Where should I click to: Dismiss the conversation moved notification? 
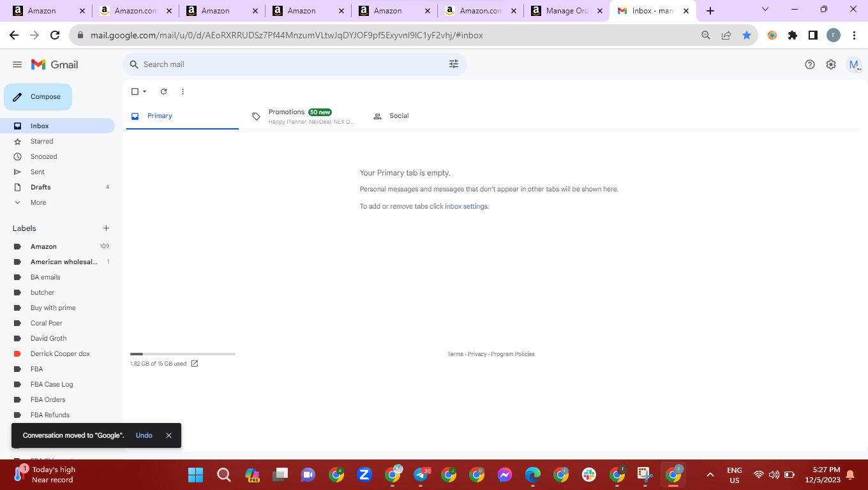[168, 436]
